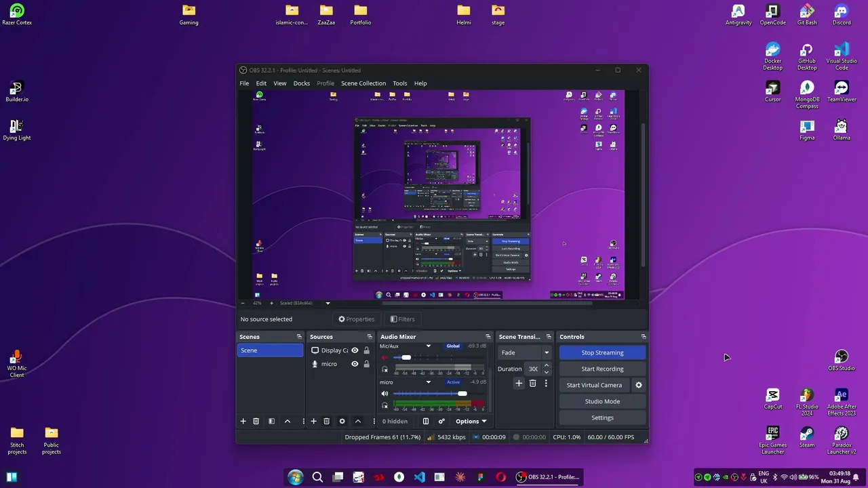The image size is (868, 488).
Task: Open the Scene Collection menu
Action: pyautogui.click(x=363, y=83)
